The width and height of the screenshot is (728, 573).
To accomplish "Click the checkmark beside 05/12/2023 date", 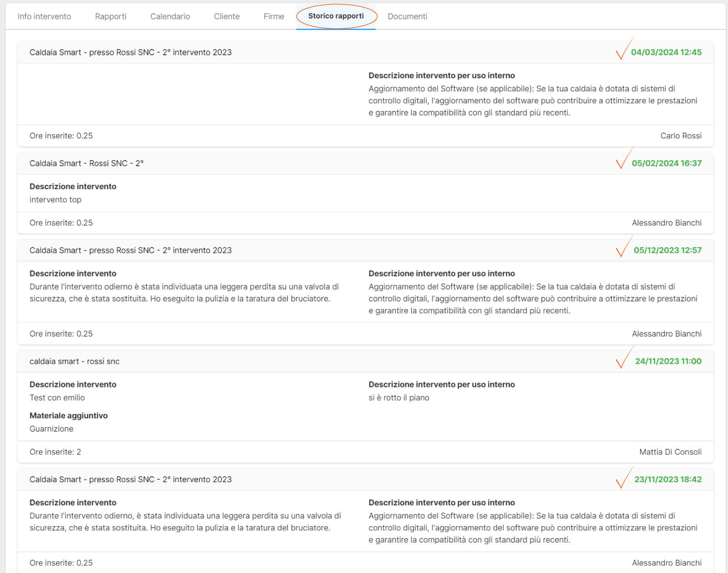I will (622, 247).
